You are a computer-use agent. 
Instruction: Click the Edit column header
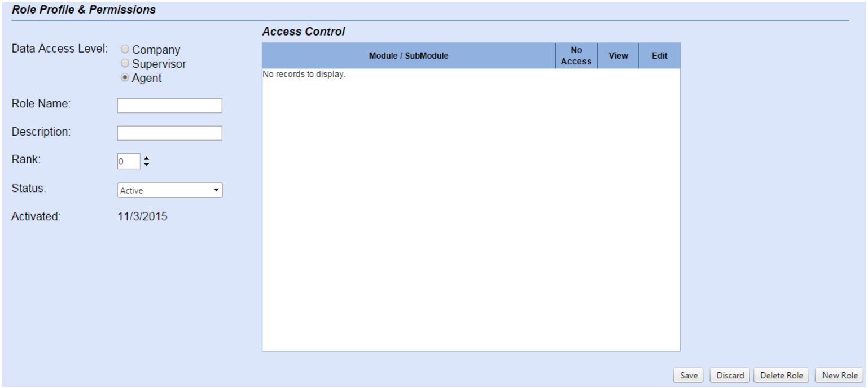coord(659,56)
